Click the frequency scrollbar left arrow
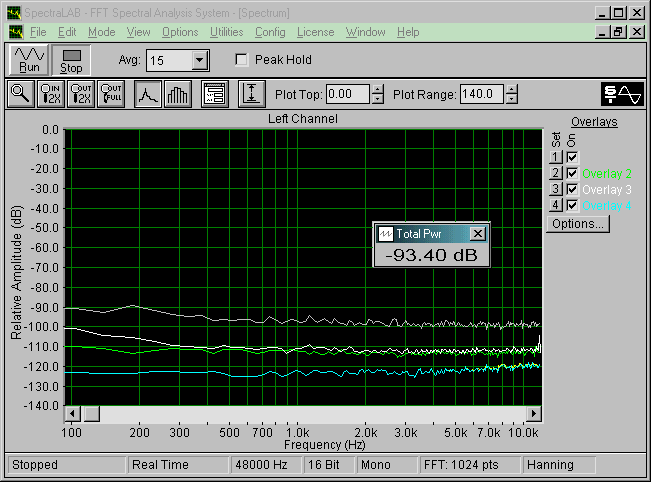This screenshot has height=482, width=651. click(73, 413)
